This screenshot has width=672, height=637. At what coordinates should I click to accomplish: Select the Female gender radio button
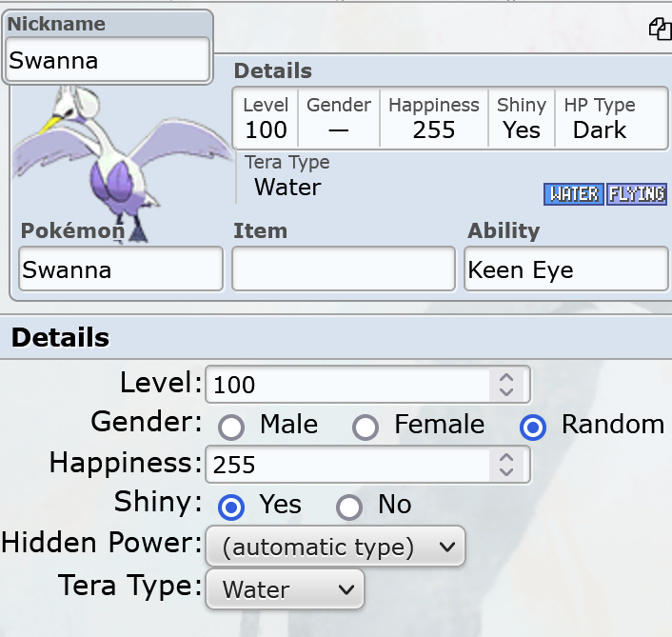[366, 428]
